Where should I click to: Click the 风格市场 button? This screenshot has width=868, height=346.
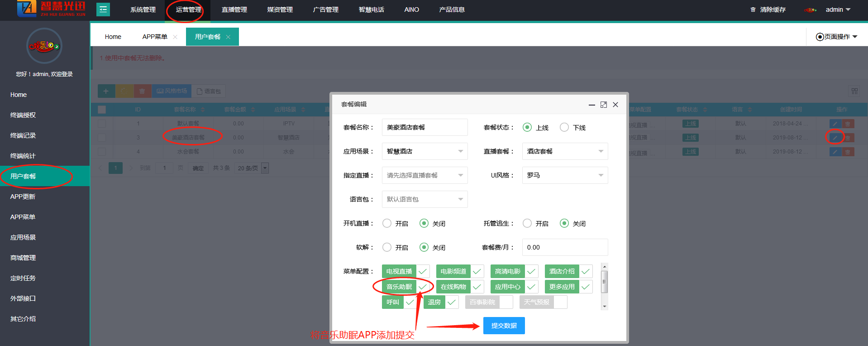(172, 91)
